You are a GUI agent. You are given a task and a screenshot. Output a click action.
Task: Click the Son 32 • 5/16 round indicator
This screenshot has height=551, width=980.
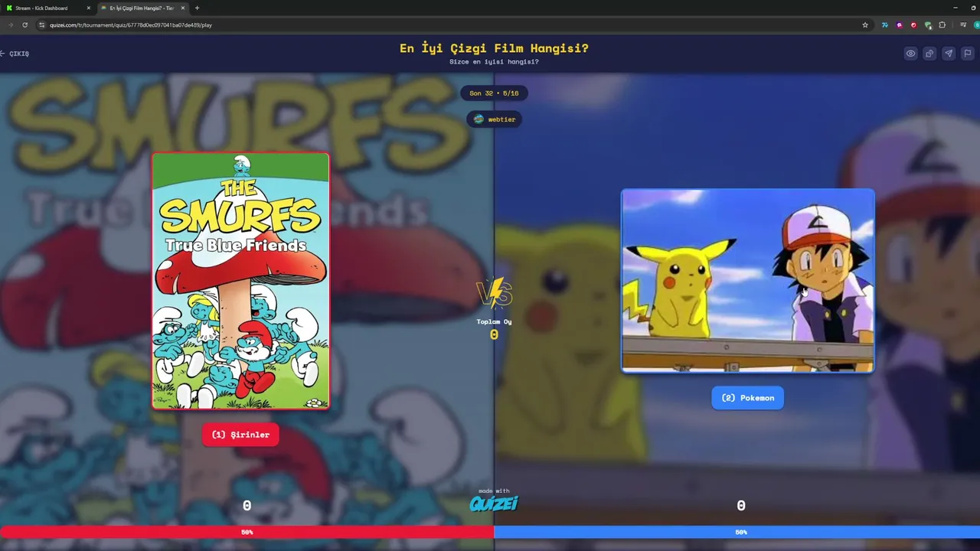point(494,93)
